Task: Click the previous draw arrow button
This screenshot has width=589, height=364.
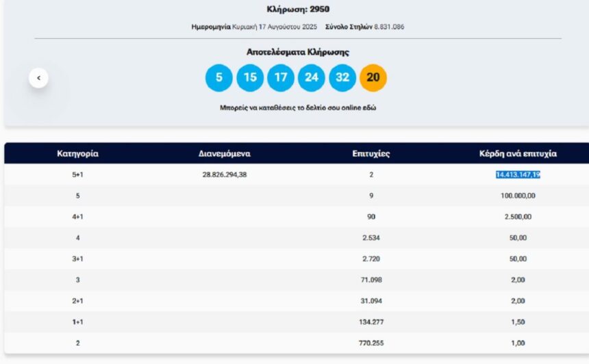Action: pos(38,78)
